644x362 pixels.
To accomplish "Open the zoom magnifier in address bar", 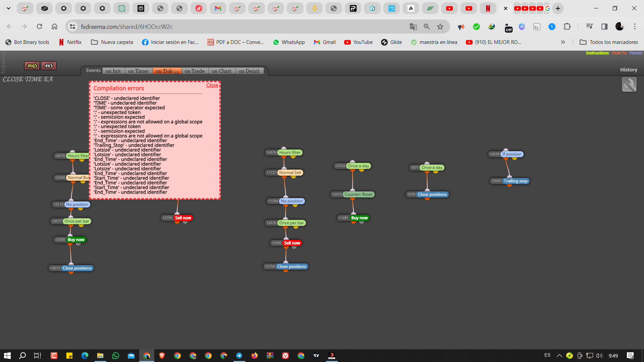I will pyautogui.click(x=427, y=26).
